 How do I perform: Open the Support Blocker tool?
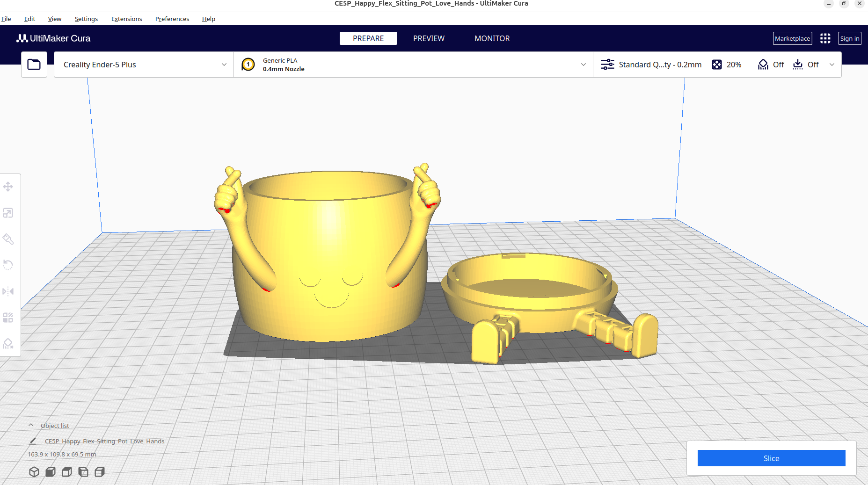[x=8, y=344]
